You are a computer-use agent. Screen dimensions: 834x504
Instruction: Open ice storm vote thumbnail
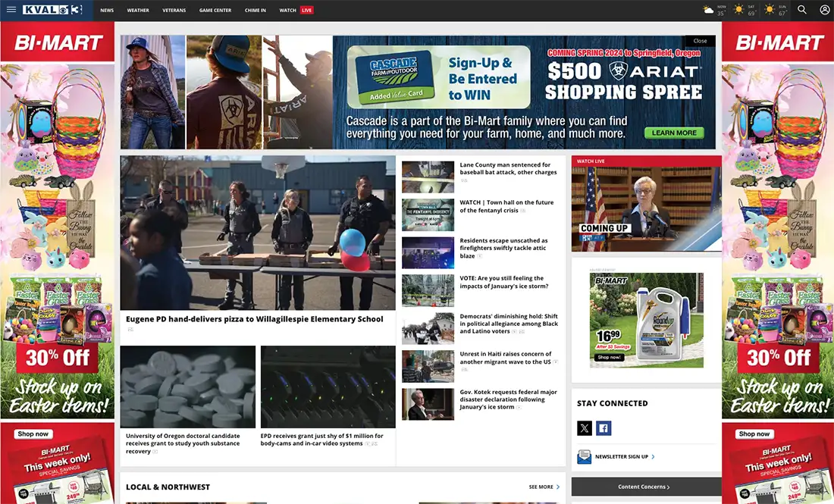click(428, 290)
